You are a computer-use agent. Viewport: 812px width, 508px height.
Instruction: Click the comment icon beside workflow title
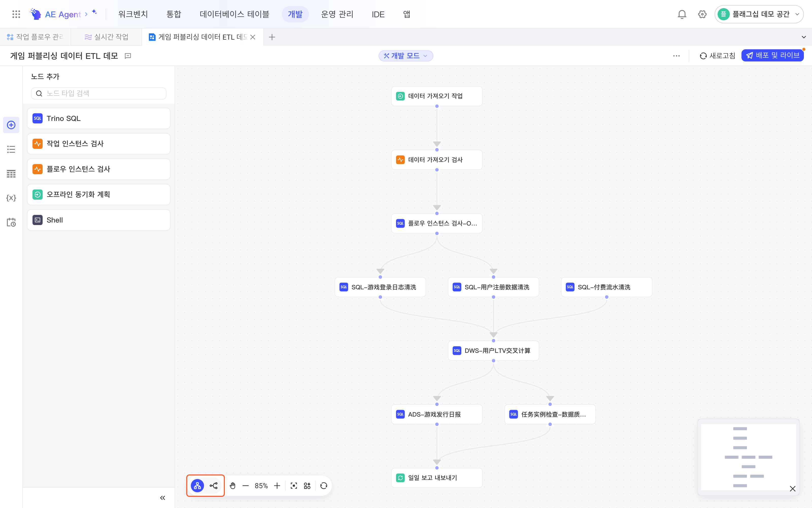pyautogui.click(x=128, y=56)
